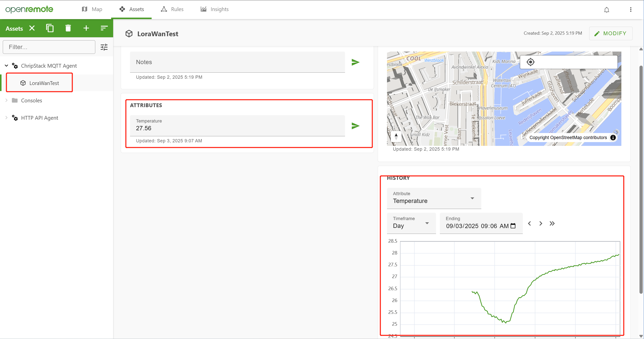Select LoraWanTest asset in tree
Viewport: 644px width, 339px height.
pyautogui.click(x=44, y=83)
